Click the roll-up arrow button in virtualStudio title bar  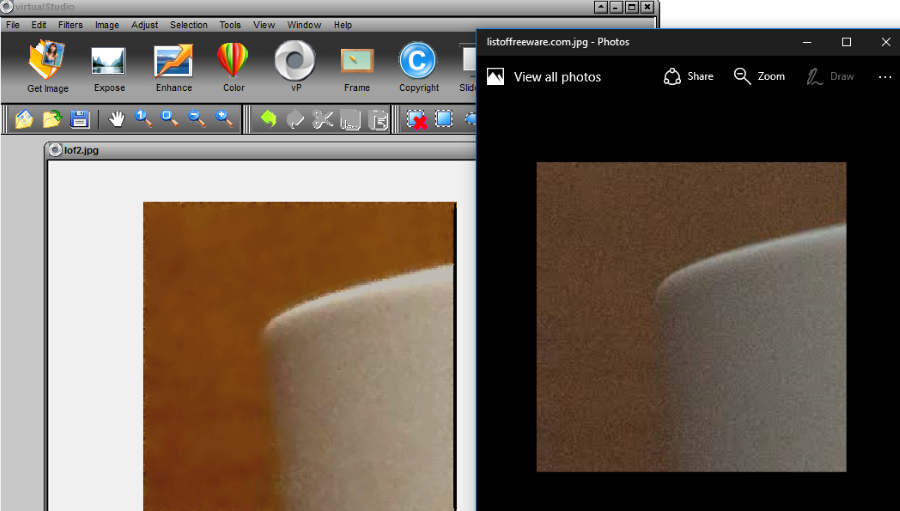point(600,7)
